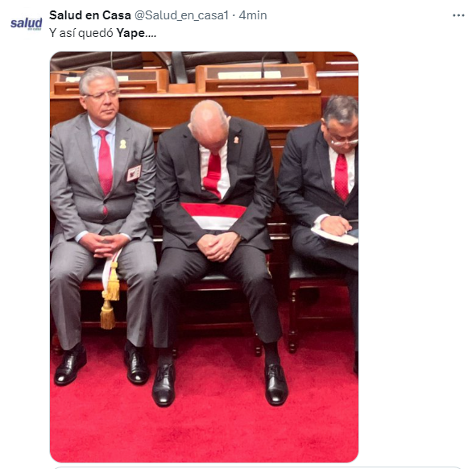This screenshot has height=469, width=476.
Task: Click the empty red carpet area in photo
Action: pyautogui.click(x=204, y=431)
